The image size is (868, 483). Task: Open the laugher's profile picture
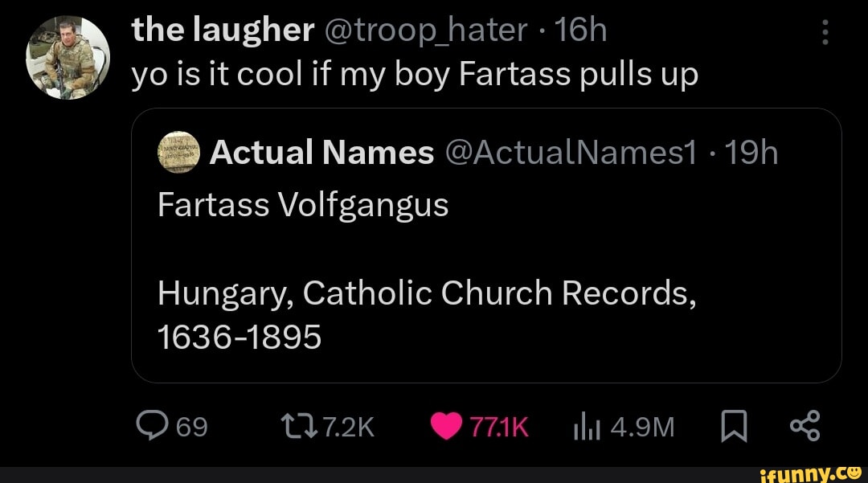(68, 58)
